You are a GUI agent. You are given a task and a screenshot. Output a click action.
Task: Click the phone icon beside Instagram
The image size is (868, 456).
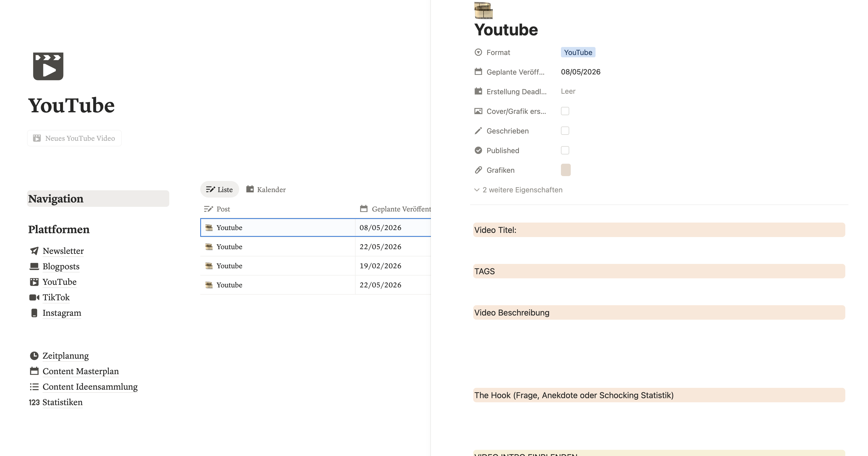34,313
